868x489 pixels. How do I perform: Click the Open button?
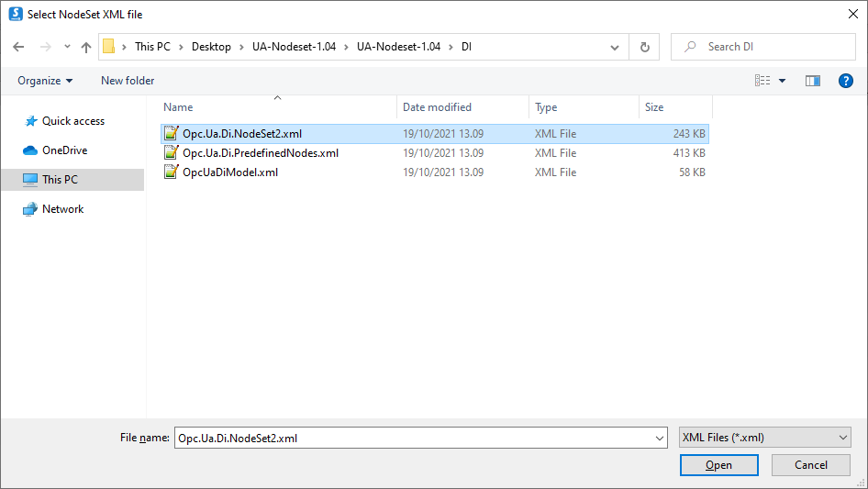[718, 465]
